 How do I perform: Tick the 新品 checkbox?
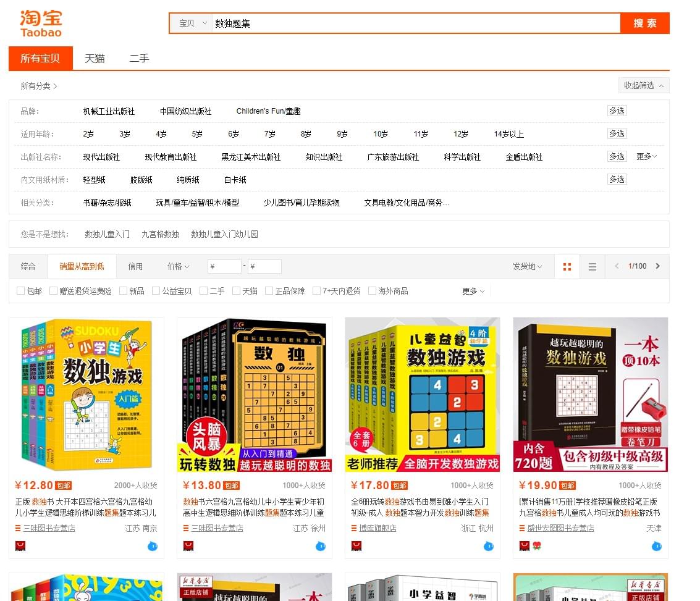tap(123, 291)
